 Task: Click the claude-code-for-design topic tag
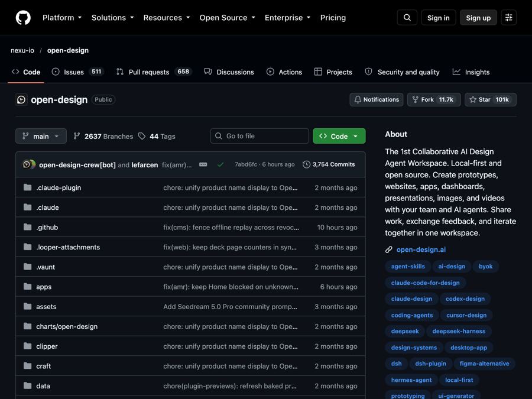pyautogui.click(x=426, y=283)
